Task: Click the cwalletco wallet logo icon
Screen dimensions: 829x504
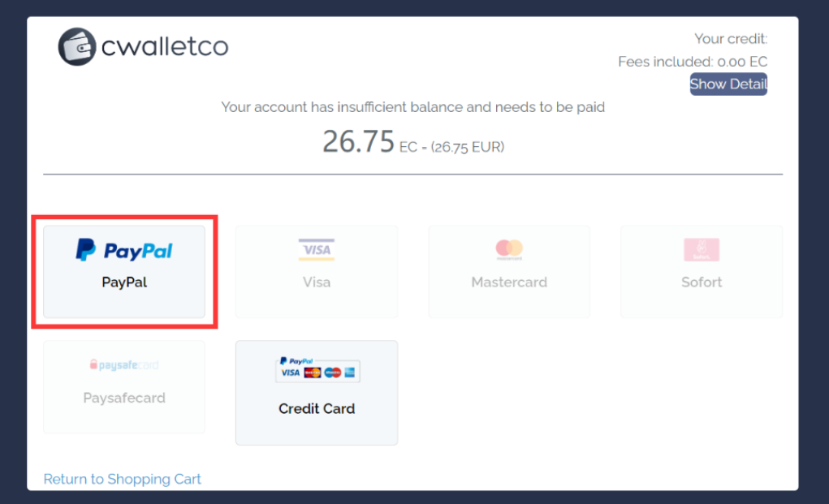Action: 77,46
